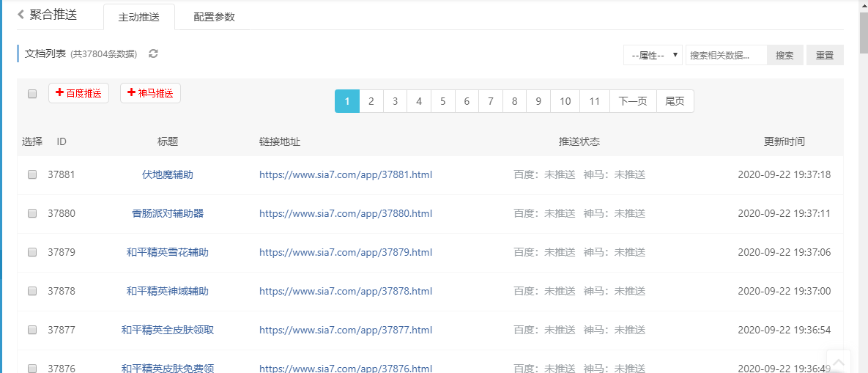Tick the checkbox for row 37876
Screen dimensions: 868x373
[x=32, y=368]
